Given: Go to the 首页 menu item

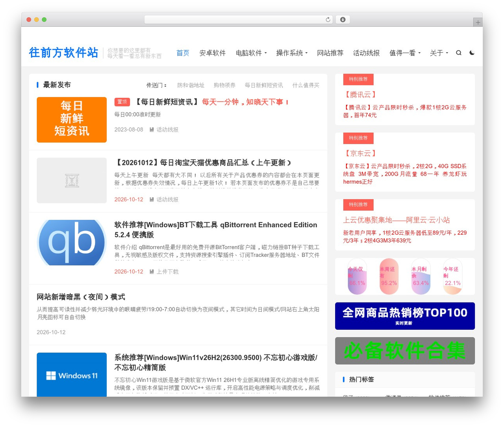Looking at the screenshot, I should coord(183,53).
